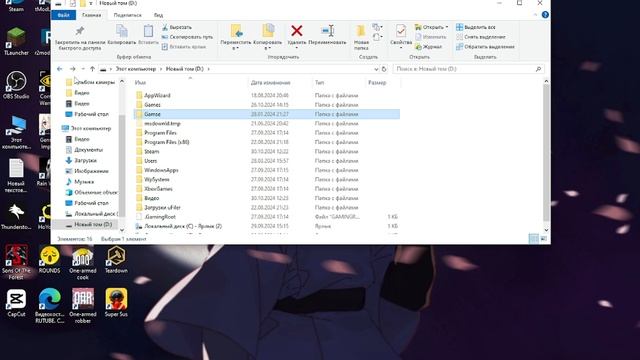Open the Файл menu tab
The image size is (640, 360).
point(63,15)
